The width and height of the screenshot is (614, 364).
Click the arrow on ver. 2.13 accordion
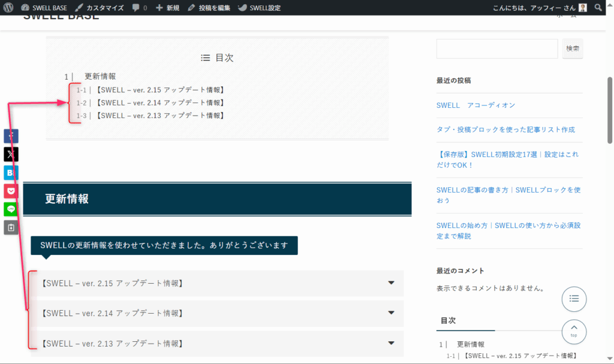(x=391, y=343)
